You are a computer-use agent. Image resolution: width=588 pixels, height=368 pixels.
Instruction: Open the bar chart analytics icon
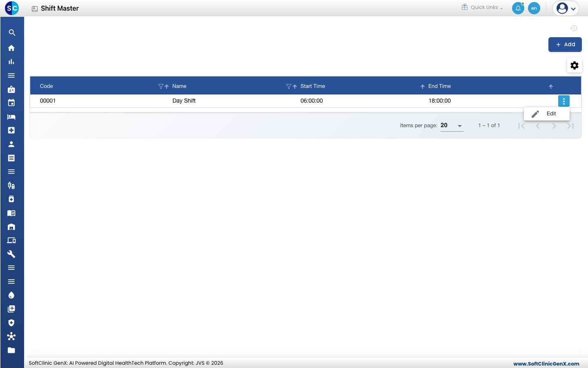[x=11, y=62]
